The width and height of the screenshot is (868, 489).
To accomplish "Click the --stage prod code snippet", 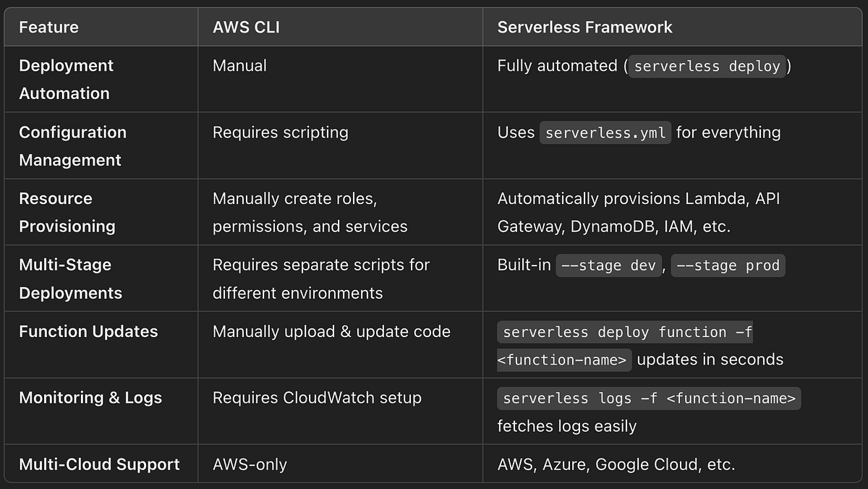I will tap(728, 265).
